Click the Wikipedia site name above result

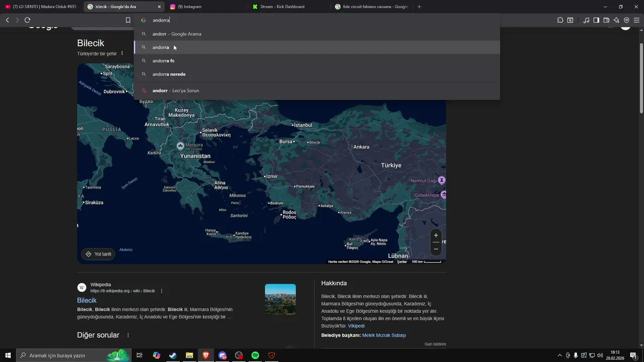point(101,285)
